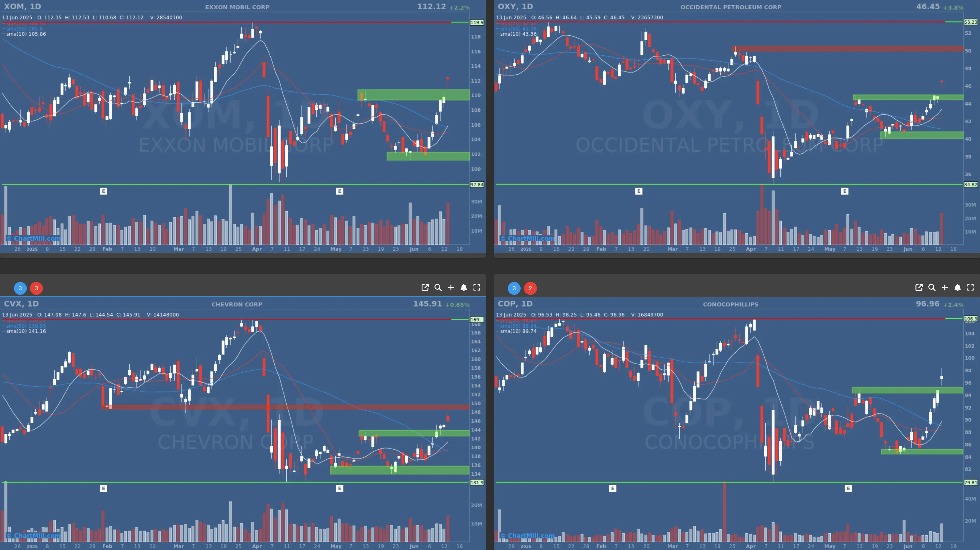Open COP chart in new window icon
The image size is (980, 550).
919,288
